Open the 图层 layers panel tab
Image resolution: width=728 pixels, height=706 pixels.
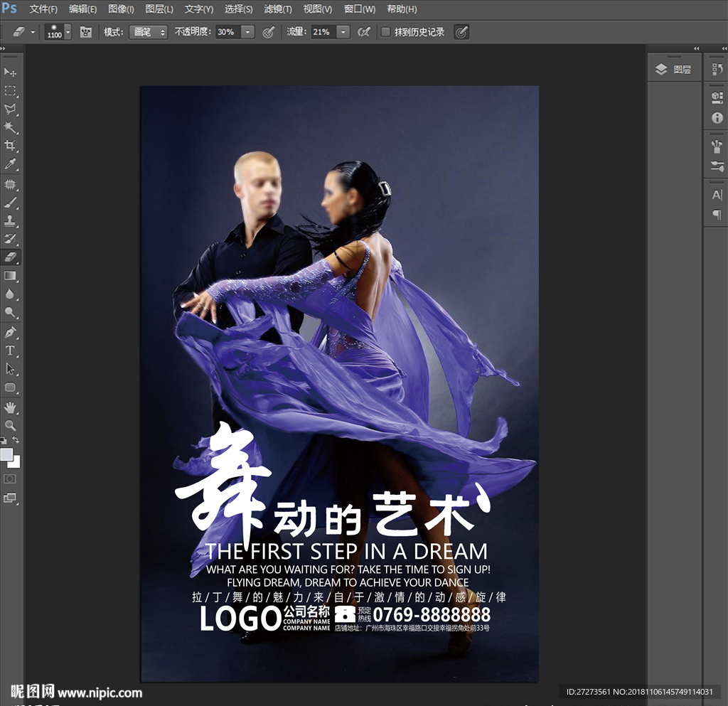(x=674, y=70)
